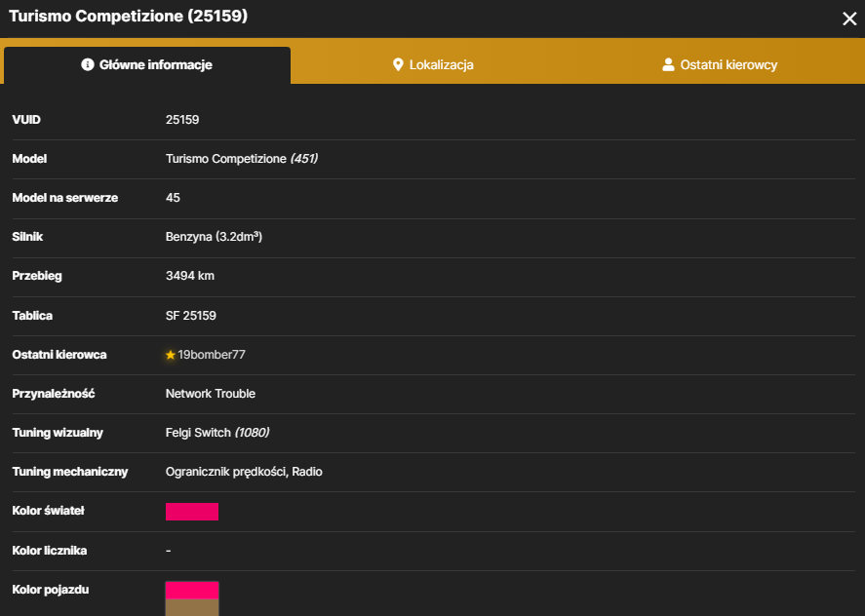The width and height of the screenshot is (865, 616).
Task: Click the pink Kolor świateł swatch
Action: 192,511
